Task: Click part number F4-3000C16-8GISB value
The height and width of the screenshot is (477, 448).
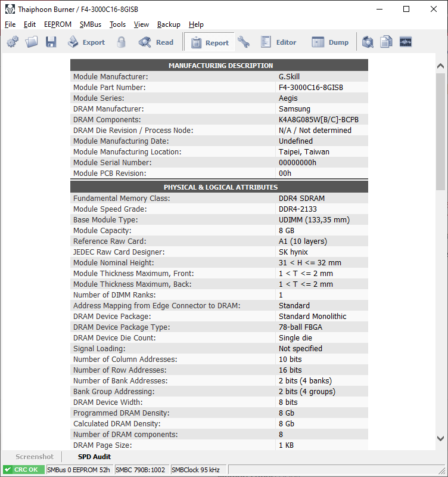Action: click(311, 87)
